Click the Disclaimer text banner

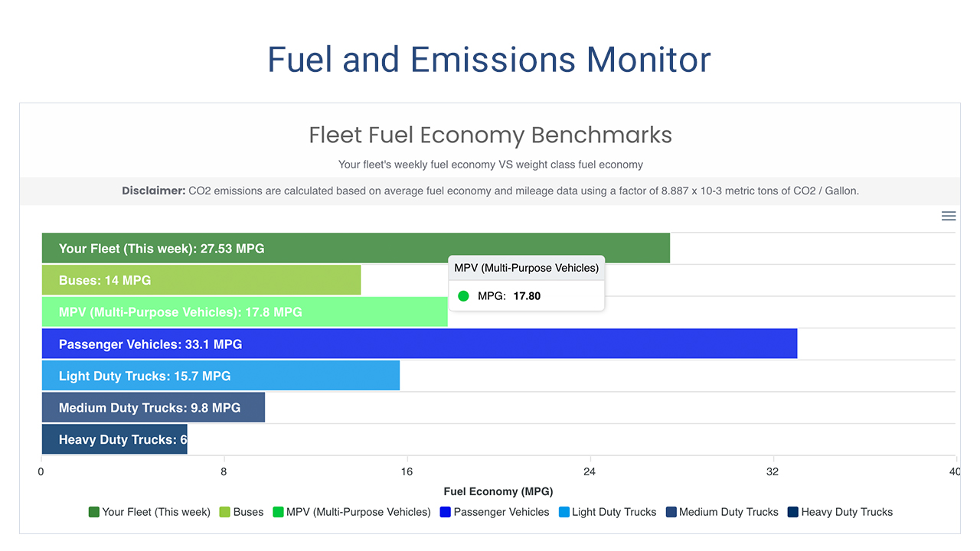pos(490,191)
